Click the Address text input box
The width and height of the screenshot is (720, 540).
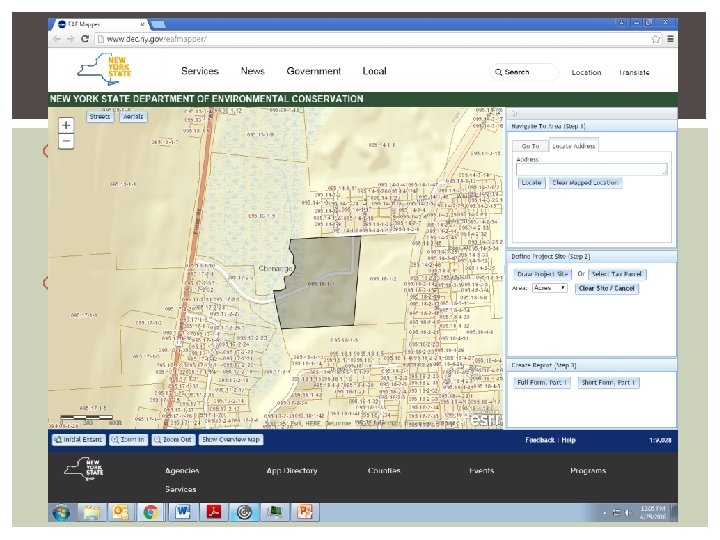point(591,169)
